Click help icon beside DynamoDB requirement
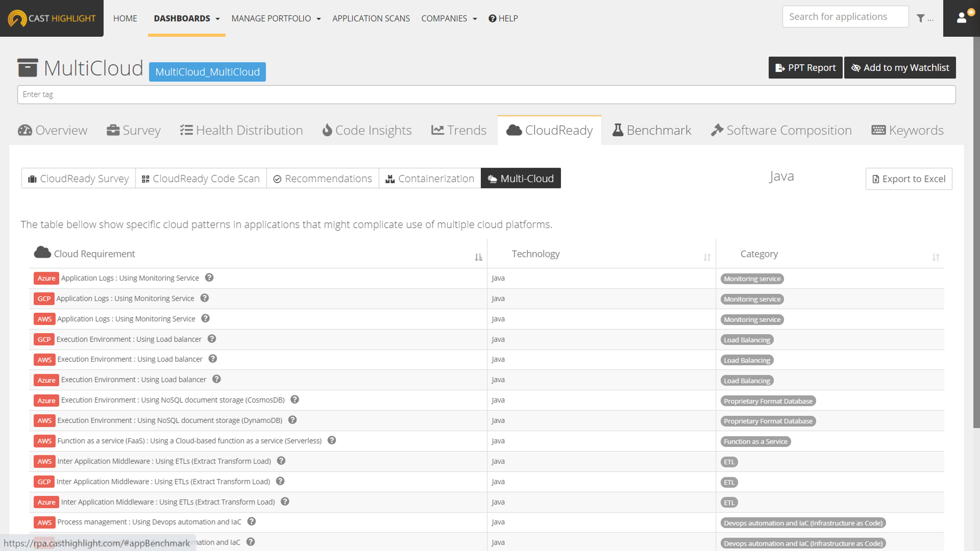This screenshot has width=980, height=551. pos(293,420)
